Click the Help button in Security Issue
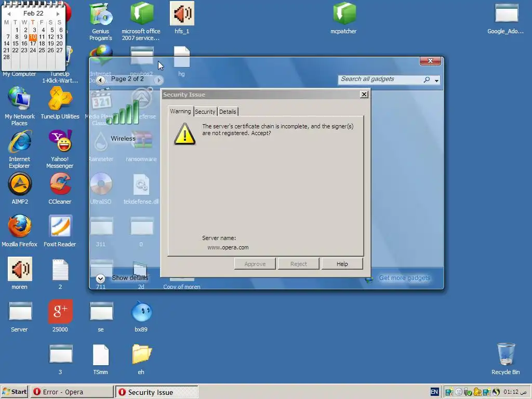The width and height of the screenshot is (532, 399). (x=342, y=263)
